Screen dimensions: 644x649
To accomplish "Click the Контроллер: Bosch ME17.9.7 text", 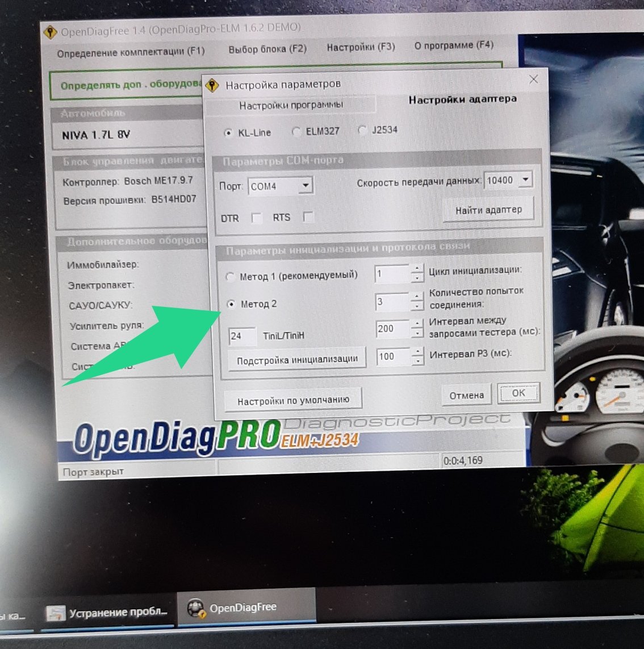I will pyautogui.click(x=127, y=181).
